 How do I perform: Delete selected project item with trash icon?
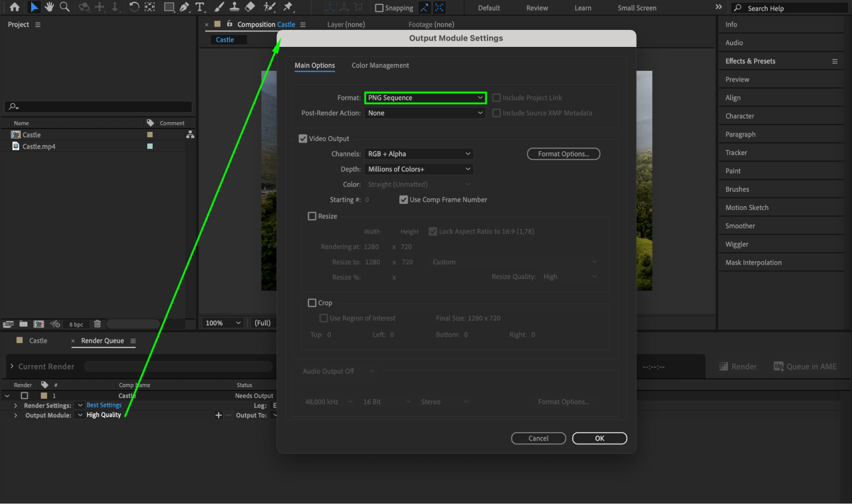(x=97, y=324)
